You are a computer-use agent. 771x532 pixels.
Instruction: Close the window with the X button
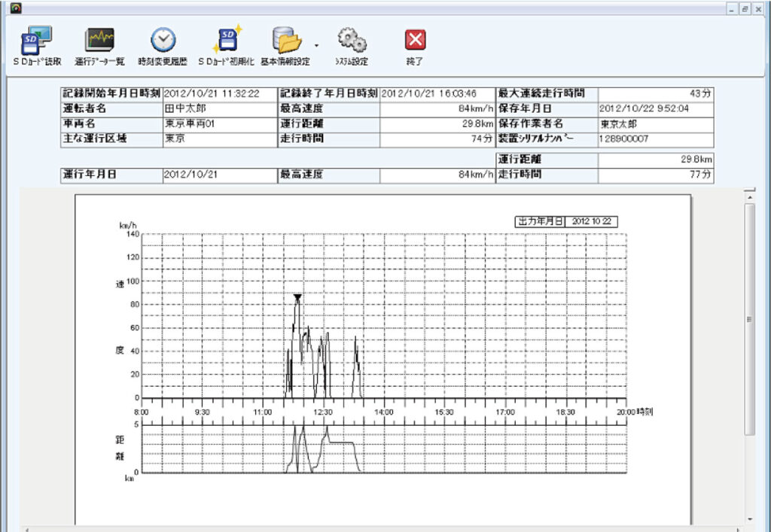click(x=758, y=9)
